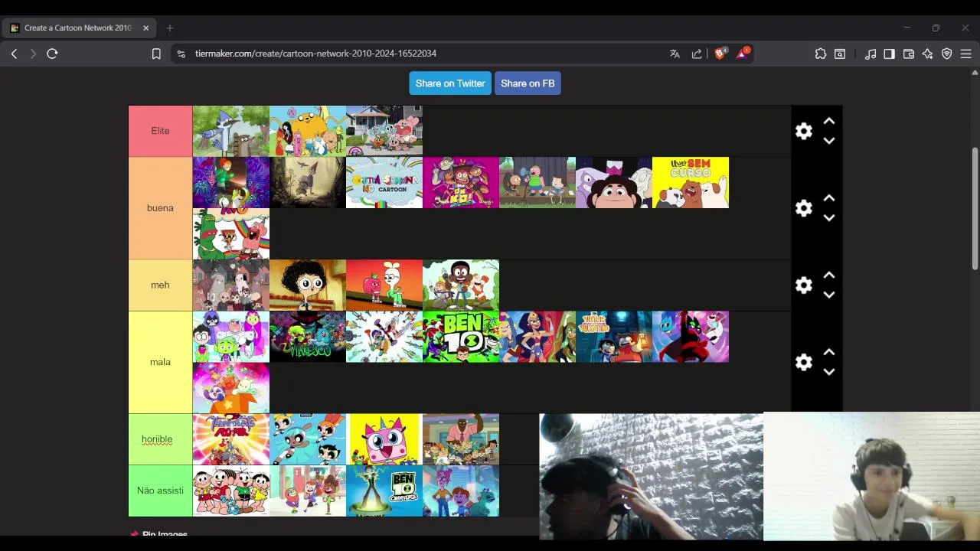
Task: Move the meh row down
Action: coord(829,295)
